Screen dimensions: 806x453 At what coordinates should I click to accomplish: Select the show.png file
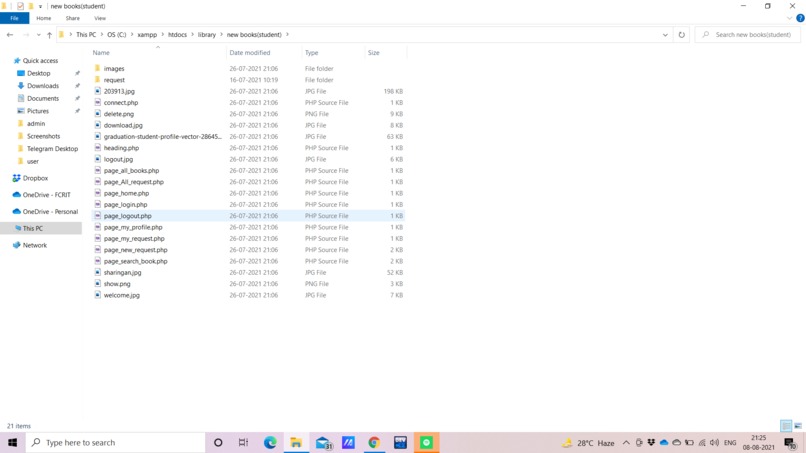coord(117,283)
